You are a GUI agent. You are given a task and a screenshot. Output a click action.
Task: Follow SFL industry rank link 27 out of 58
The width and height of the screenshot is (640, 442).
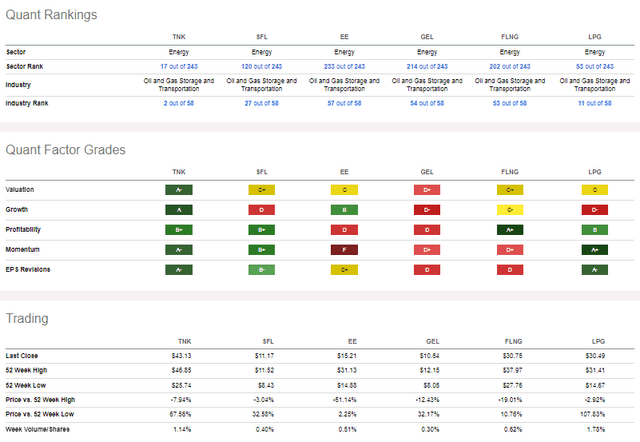coord(262,103)
